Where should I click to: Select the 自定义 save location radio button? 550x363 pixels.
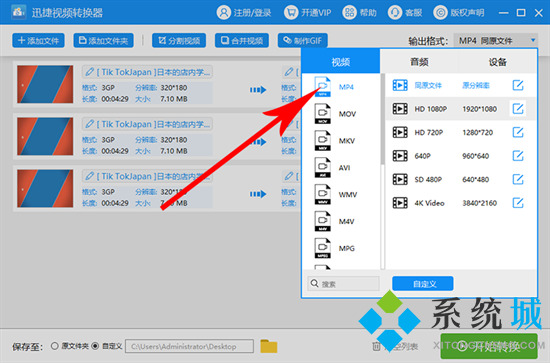coord(95,346)
